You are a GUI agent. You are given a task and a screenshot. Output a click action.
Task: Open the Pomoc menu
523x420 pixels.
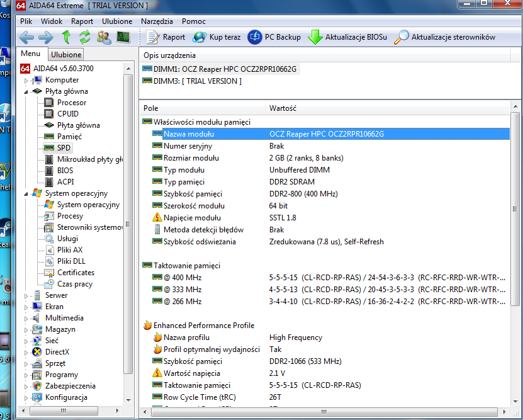pyautogui.click(x=193, y=21)
